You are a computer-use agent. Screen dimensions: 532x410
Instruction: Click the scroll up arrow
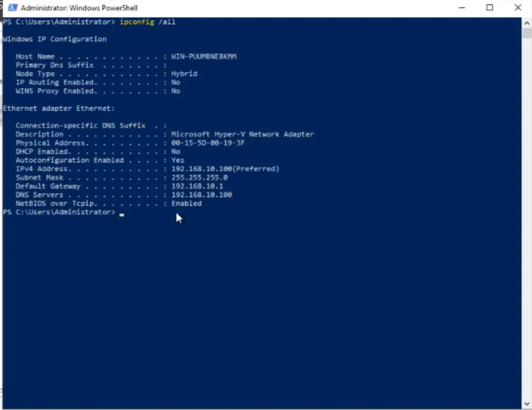coord(527,23)
